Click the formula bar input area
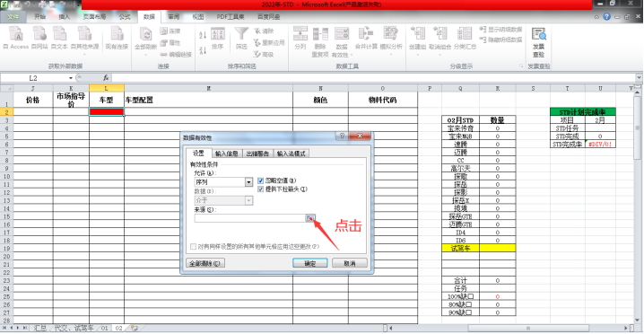This screenshot has height=334, width=644. click(x=373, y=78)
